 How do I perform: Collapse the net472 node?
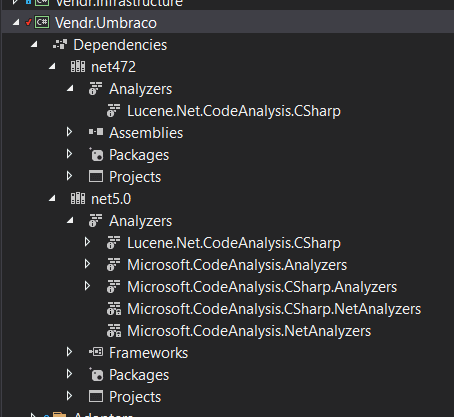point(52,67)
